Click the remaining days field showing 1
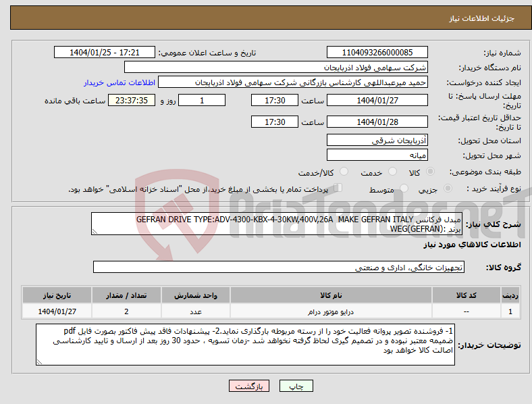The width and height of the screenshot is (532, 404). [x=202, y=100]
